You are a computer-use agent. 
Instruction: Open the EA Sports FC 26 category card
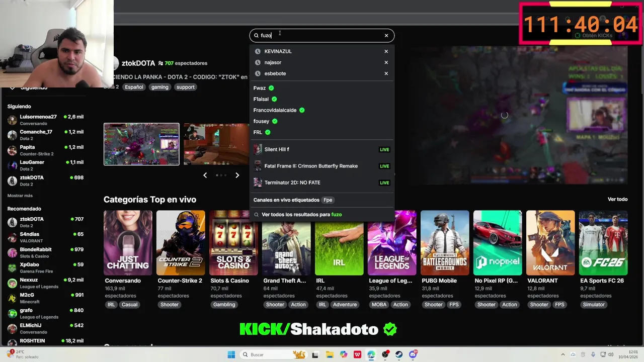tap(603, 243)
